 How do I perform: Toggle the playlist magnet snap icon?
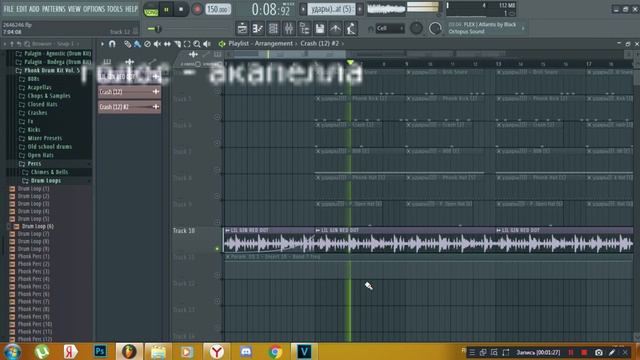(x=112, y=44)
